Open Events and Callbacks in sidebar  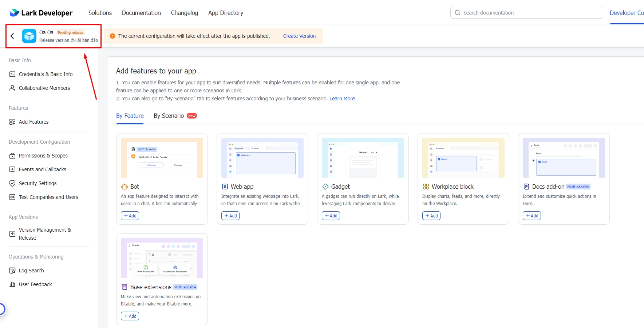[x=42, y=169]
